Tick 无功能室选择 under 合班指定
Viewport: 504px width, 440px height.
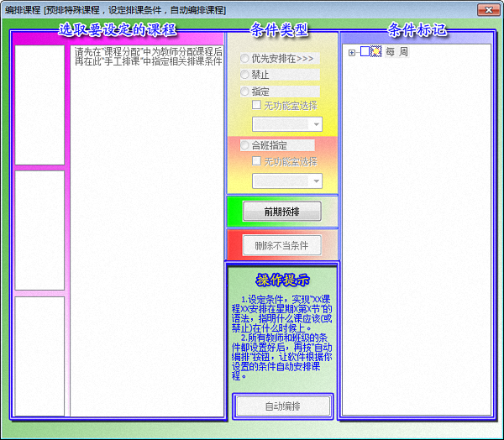pos(257,160)
